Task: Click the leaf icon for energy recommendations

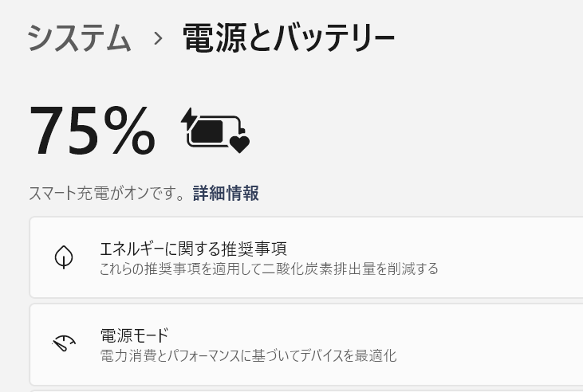Action: [x=64, y=257]
